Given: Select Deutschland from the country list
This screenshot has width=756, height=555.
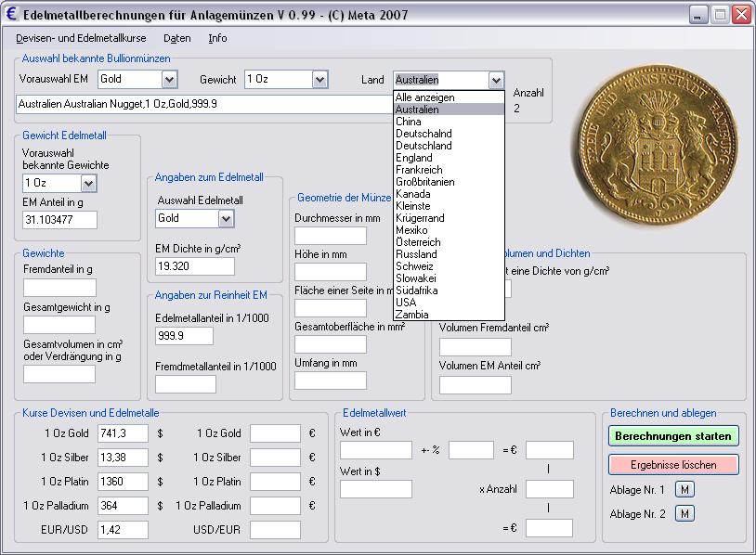Looking at the screenshot, I should 424,146.
